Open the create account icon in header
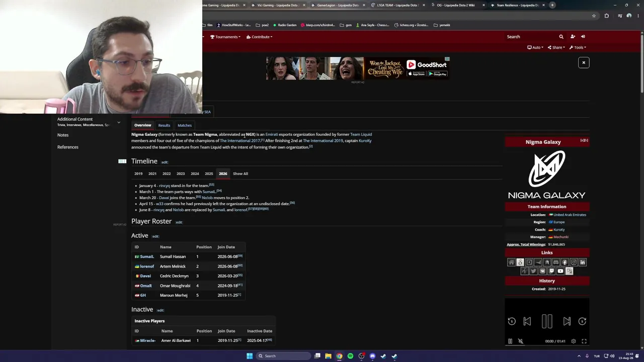Image resolution: width=644 pixels, height=362 pixels. [x=573, y=37]
